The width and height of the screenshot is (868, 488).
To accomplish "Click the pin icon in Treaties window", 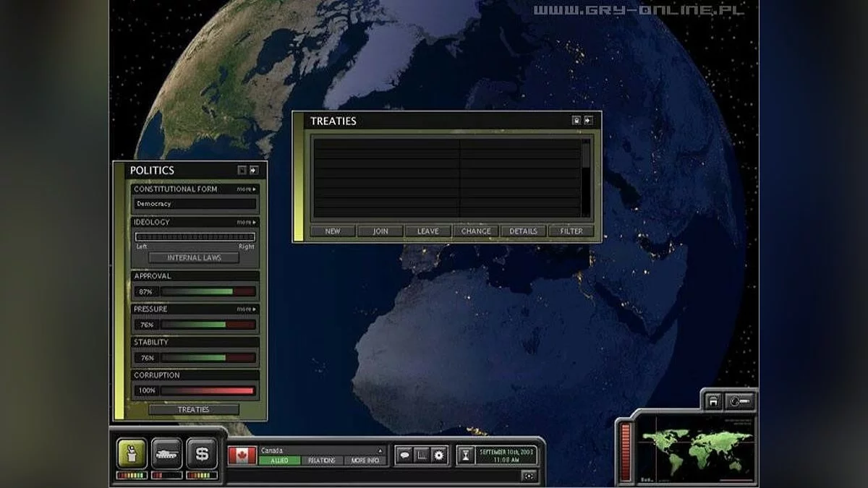I will pos(576,121).
